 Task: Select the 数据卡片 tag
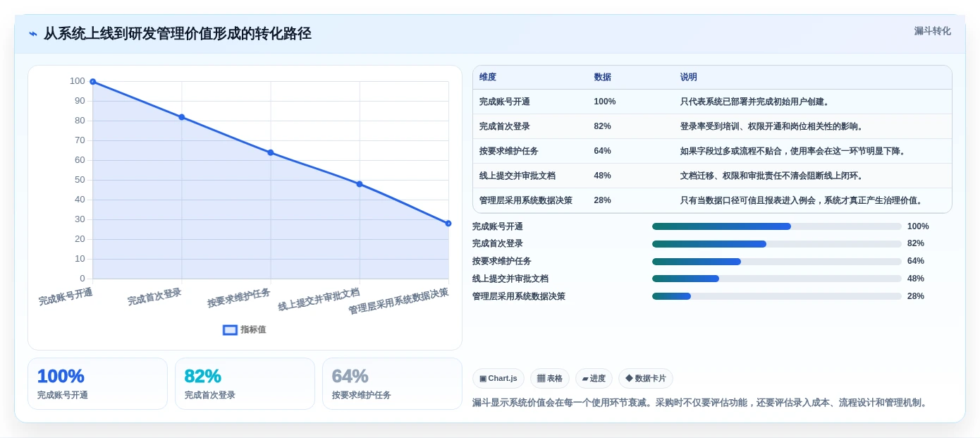tap(646, 378)
